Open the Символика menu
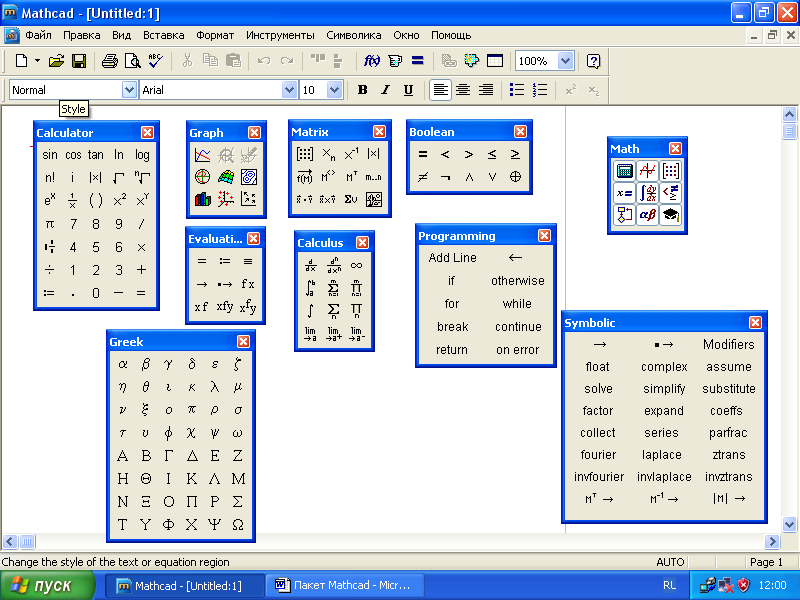The height and width of the screenshot is (600, 800). pyautogui.click(x=354, y=35)
